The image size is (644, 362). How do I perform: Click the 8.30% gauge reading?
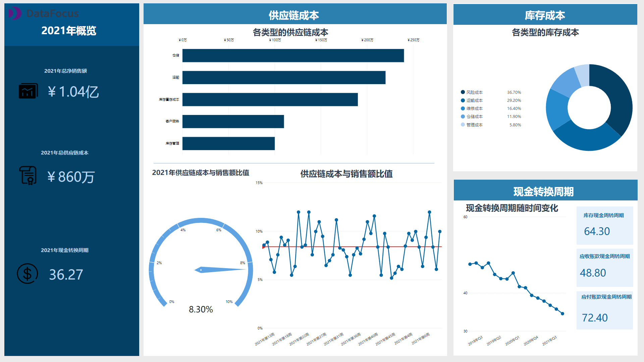(x=201, y=309)
